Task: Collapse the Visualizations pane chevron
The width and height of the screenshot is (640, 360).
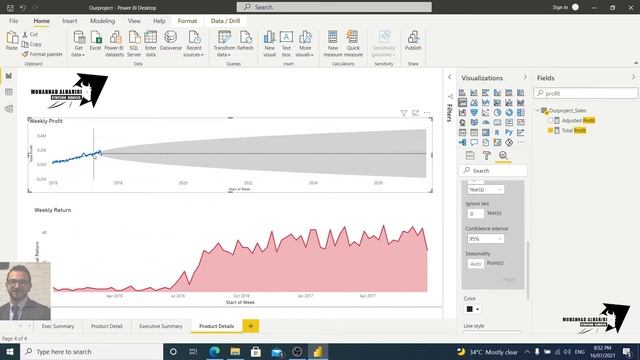Action: [x=525, y=77]
